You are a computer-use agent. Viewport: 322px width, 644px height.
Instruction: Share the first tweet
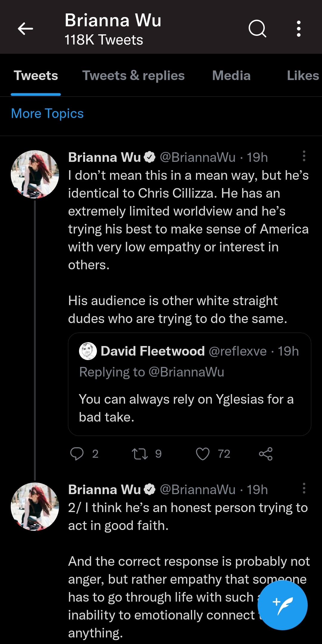(x=266, y=454)
